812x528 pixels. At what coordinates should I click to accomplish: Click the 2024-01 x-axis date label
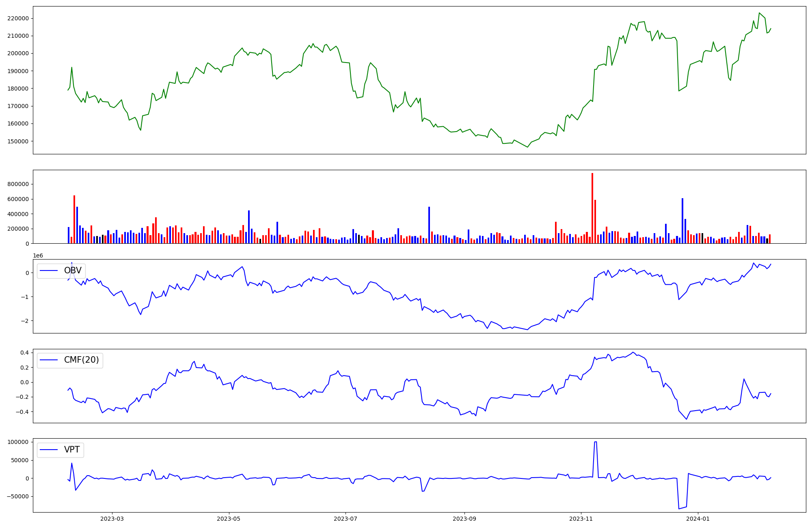pyautogui.click(x=698, y=519)
